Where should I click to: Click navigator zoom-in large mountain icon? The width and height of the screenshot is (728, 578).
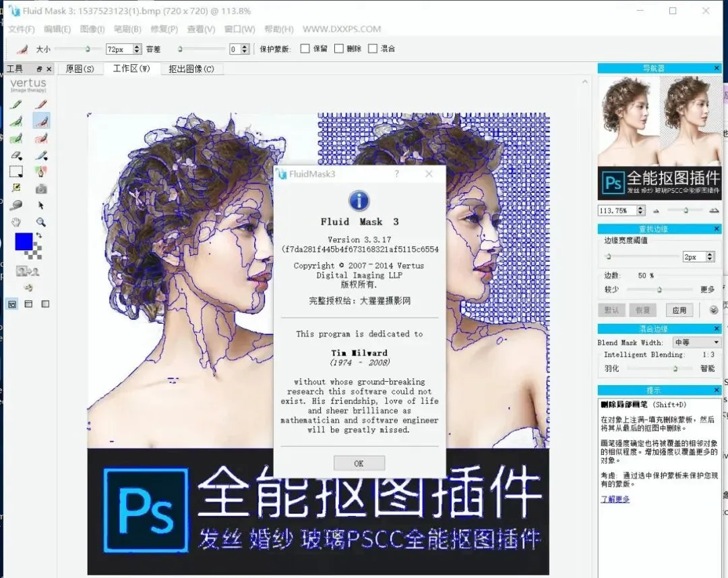(x=714, y=210)
